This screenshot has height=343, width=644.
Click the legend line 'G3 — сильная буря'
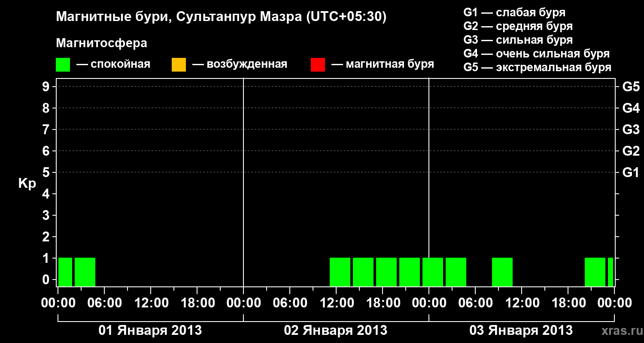(518, 40)
